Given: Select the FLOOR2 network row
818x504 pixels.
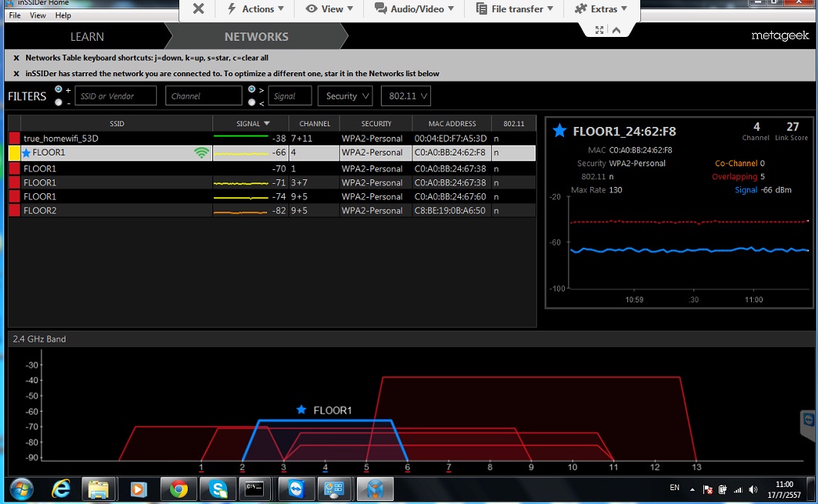Looking at the screenshot, I should pyautogui.click(x=272, y=210).
